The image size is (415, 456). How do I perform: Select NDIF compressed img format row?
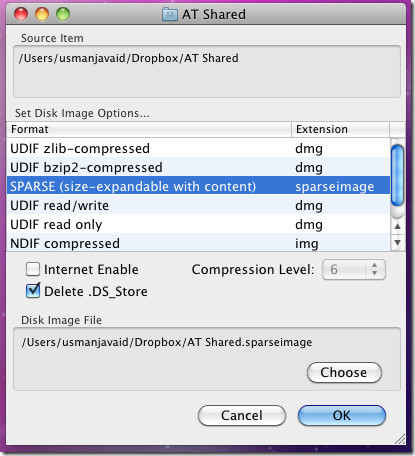198,243
